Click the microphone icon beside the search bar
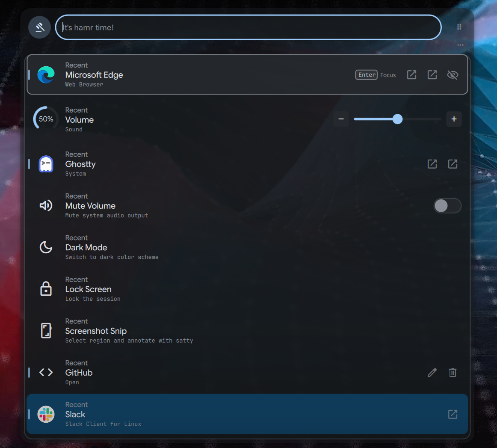The width and height of the screenshot is (497, 448). click(39, 27)
